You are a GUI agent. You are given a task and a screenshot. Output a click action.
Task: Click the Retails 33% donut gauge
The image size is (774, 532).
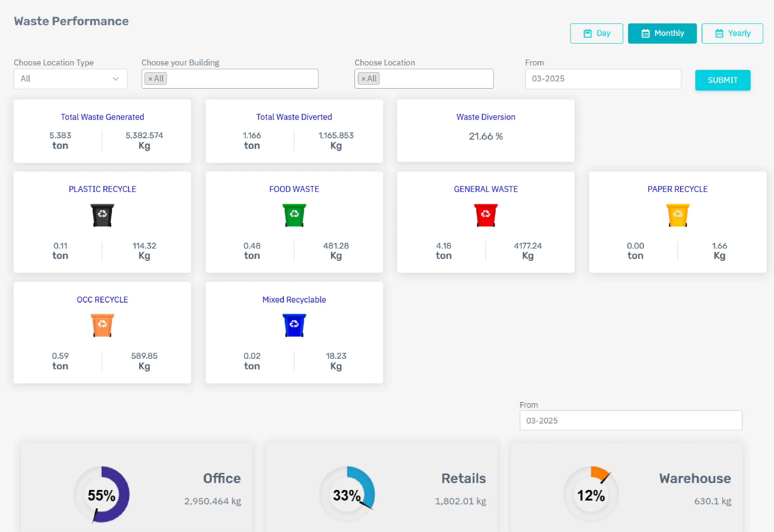(347, 494)
